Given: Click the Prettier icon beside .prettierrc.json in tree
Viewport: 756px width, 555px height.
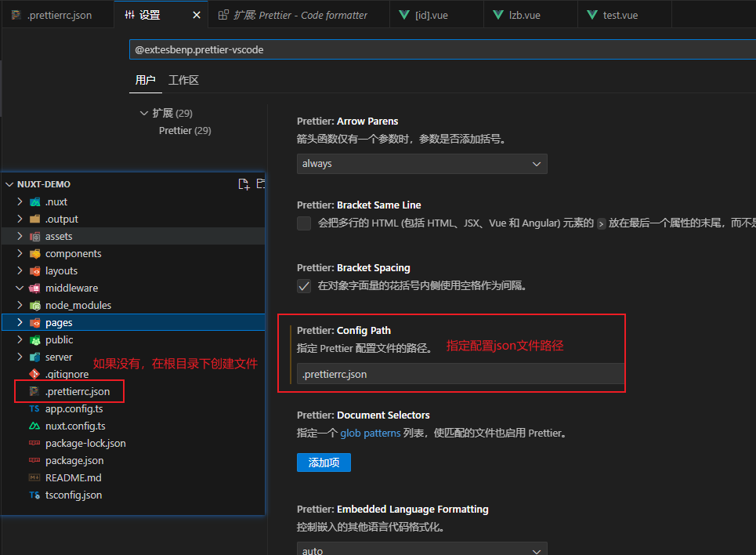Looking at the screenshot, I should [x=34, y=391].
